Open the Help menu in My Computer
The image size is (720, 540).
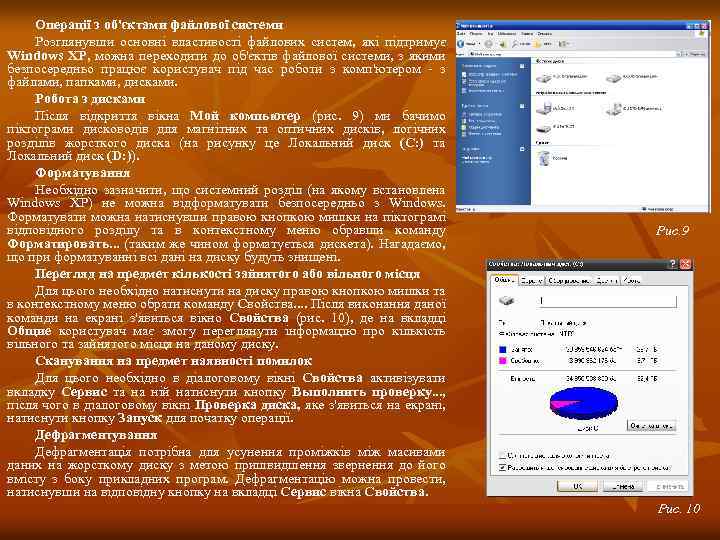coord(545,34)
